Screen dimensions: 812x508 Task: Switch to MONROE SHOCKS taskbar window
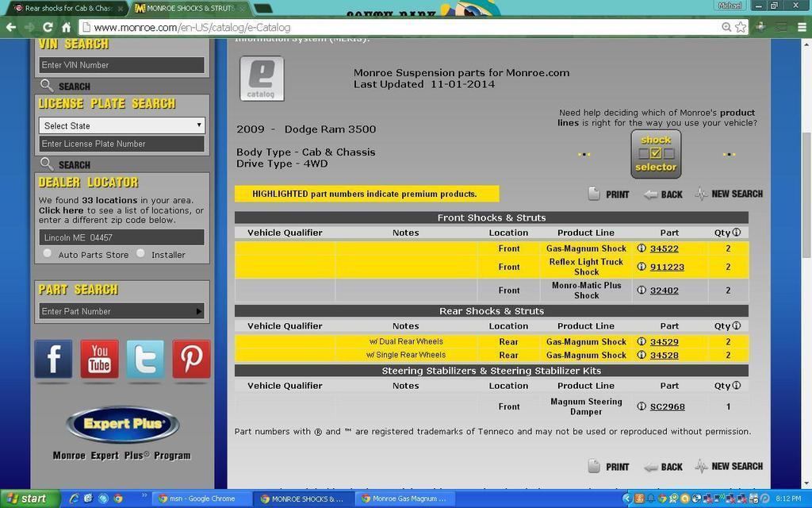coord(304,498)
